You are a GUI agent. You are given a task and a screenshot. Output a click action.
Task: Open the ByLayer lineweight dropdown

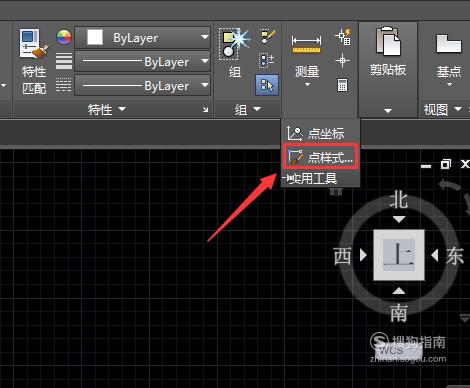[143, 61]
